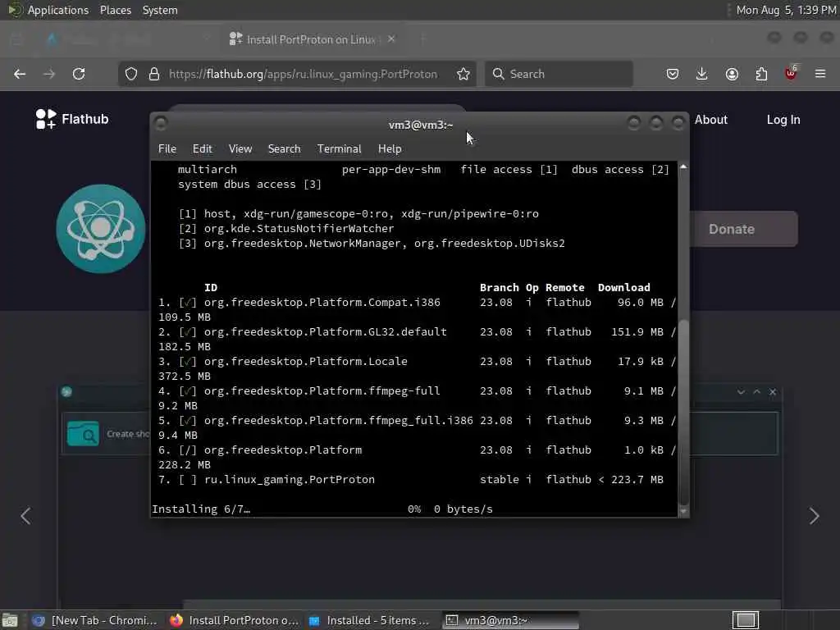The height and width of the screenshot is (630, 840).
Task: Click the Firefox Search field
Action: click(x=559, y=74)
